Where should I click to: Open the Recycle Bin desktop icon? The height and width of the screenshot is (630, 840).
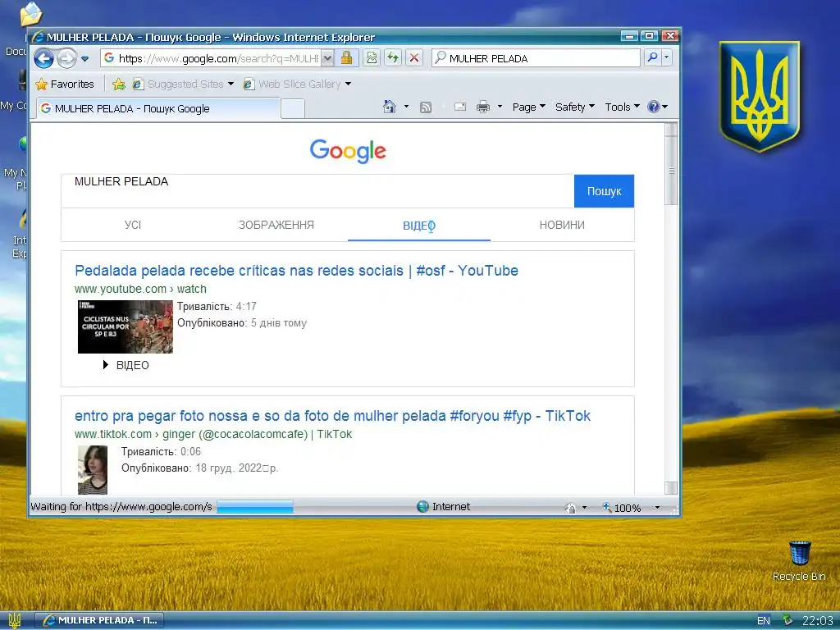pos(799,561)
